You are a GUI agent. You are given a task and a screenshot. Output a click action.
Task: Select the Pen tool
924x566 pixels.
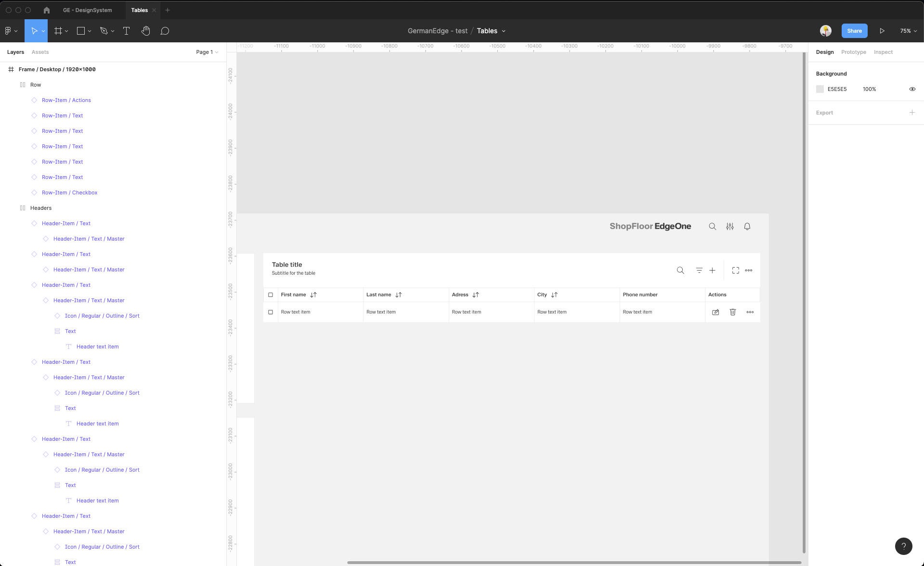[104, 31]
